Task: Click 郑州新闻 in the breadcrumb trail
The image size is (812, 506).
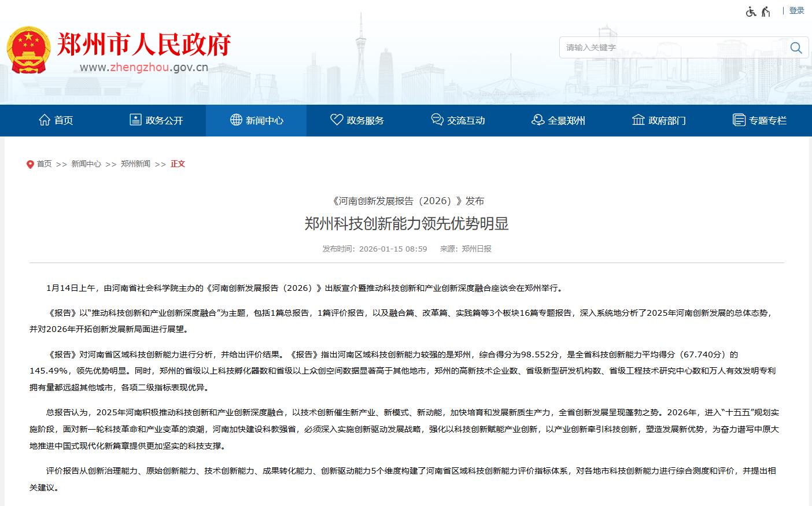Action: (x=135, y=164)
